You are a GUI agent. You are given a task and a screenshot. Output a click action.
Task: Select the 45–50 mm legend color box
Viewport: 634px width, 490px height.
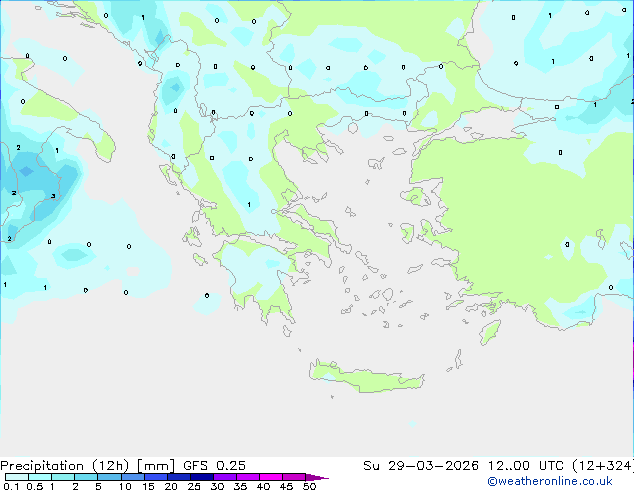click(x=294, y=477)
